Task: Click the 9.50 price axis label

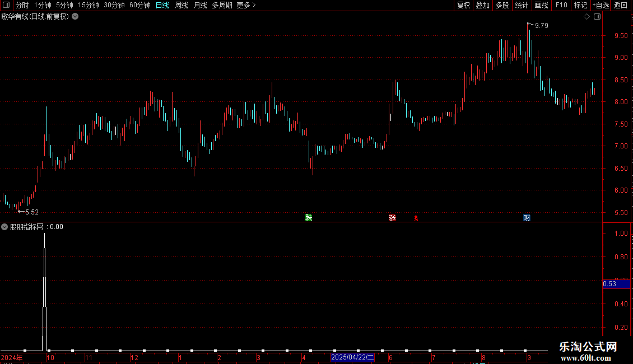Action: point(621,35)
